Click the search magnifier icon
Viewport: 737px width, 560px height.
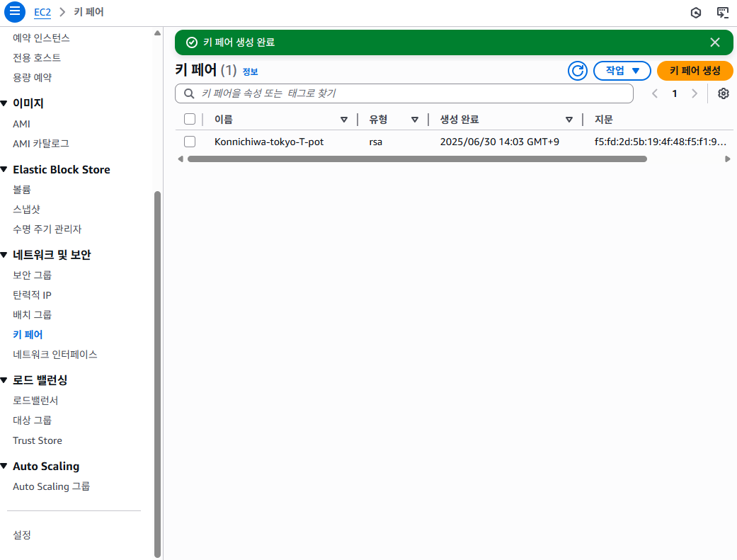click(x=189, y=93)
